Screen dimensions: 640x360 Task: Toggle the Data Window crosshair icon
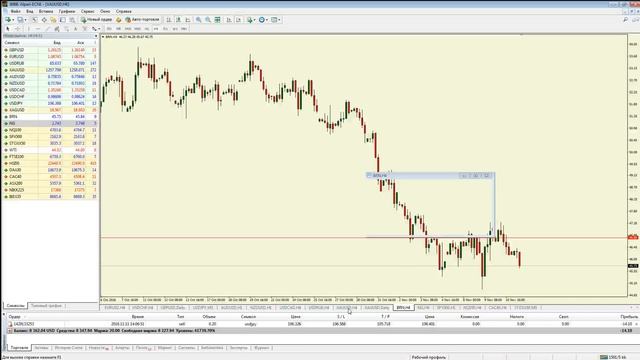pos(44,20)
